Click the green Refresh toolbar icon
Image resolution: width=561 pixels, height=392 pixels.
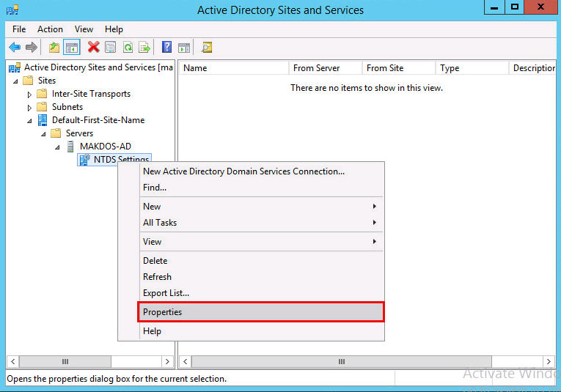click(x=128, y=47)
